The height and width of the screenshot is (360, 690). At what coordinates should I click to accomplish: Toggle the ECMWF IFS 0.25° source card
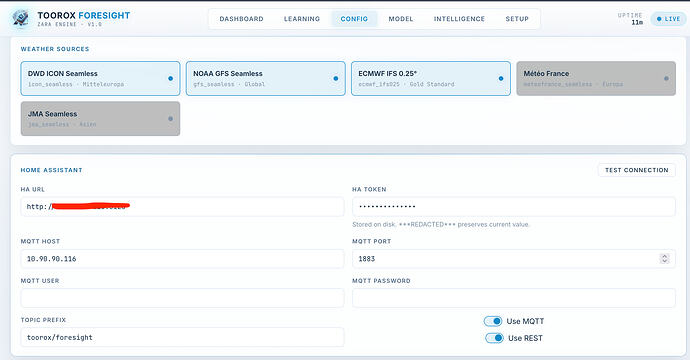[431, 78]
